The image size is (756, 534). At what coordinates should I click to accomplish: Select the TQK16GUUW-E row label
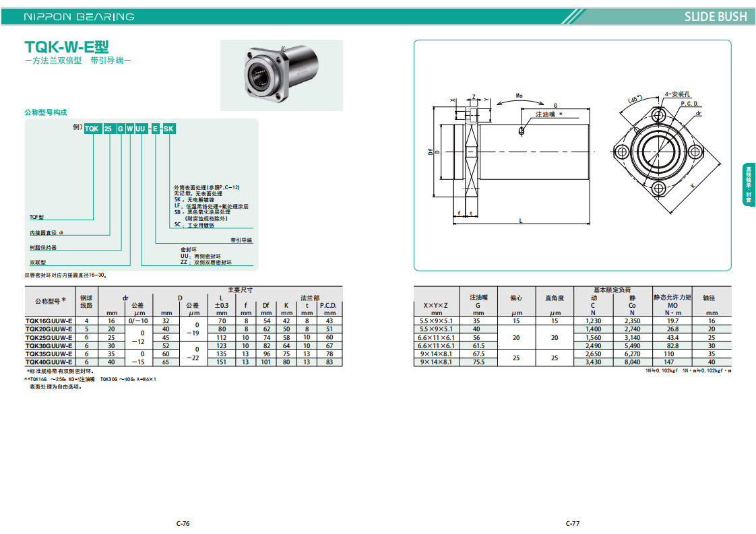(x=49, y=321)
